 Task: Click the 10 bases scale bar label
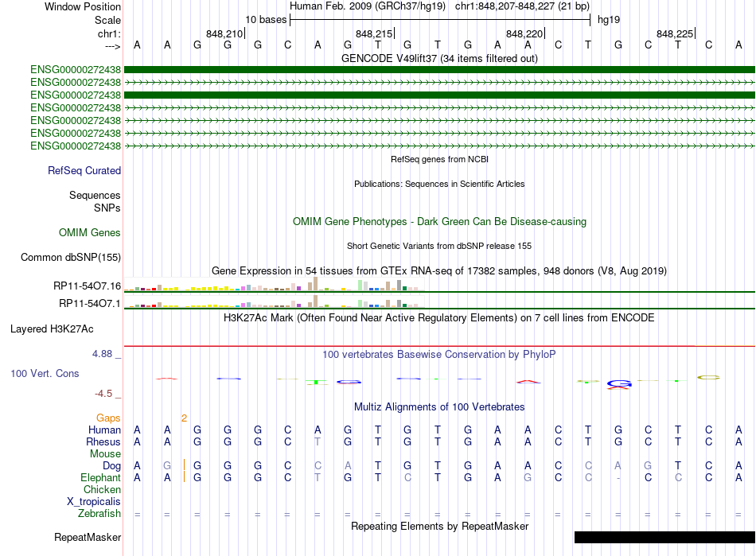266,20
